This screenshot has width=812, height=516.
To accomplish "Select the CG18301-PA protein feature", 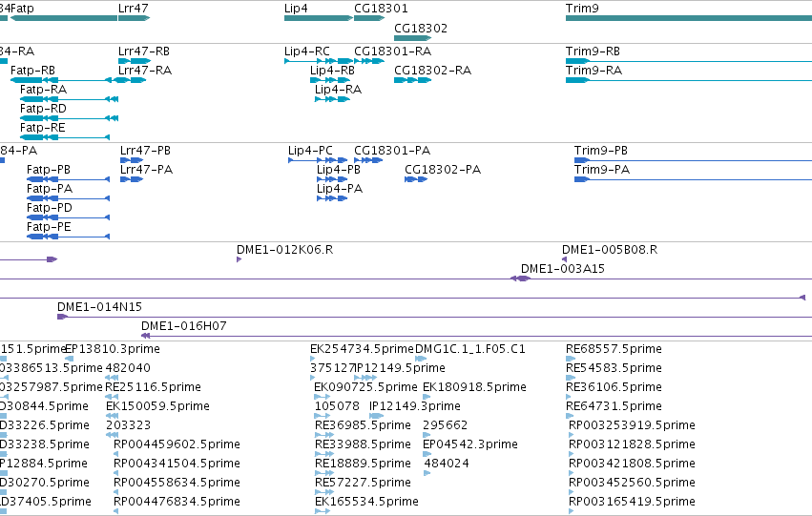I will (368, 160).
